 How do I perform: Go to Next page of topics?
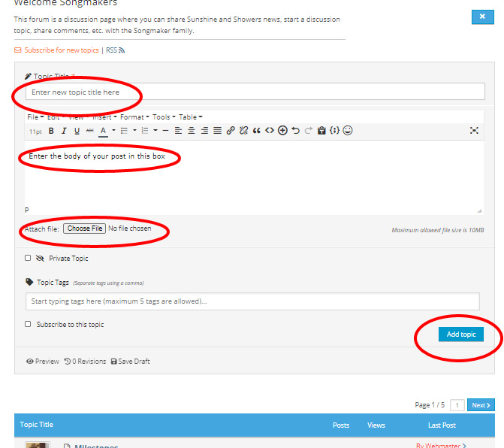[x=480, y=405]
